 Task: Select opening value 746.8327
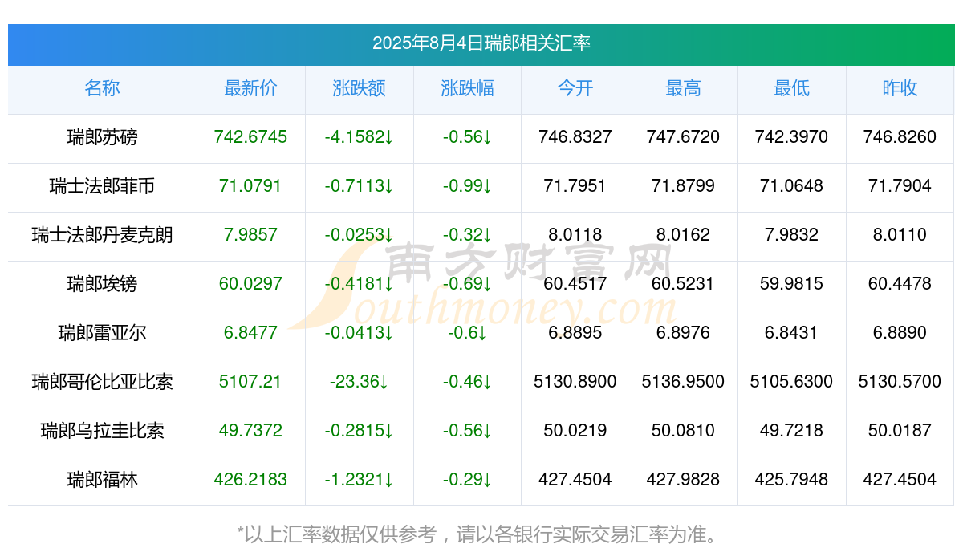tap(575, 137)
